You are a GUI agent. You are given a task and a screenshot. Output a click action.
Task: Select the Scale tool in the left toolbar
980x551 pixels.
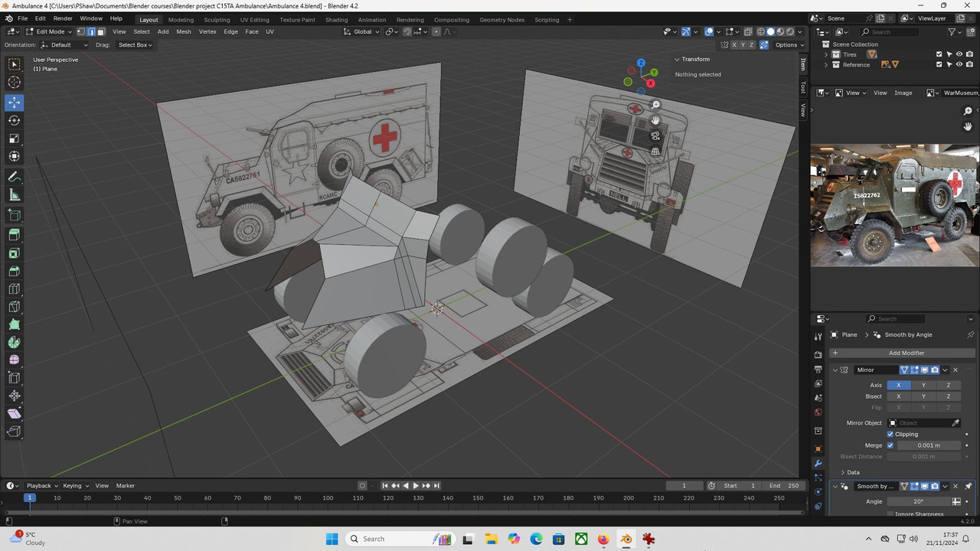pyautogui.click(x=15, y=139)
